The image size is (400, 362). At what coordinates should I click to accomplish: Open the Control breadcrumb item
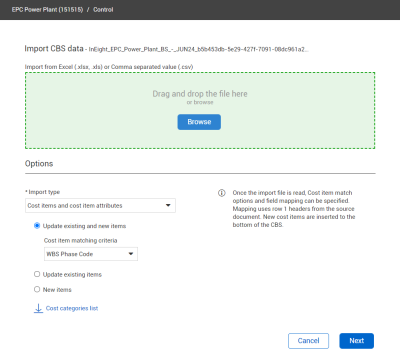[103, 10]
